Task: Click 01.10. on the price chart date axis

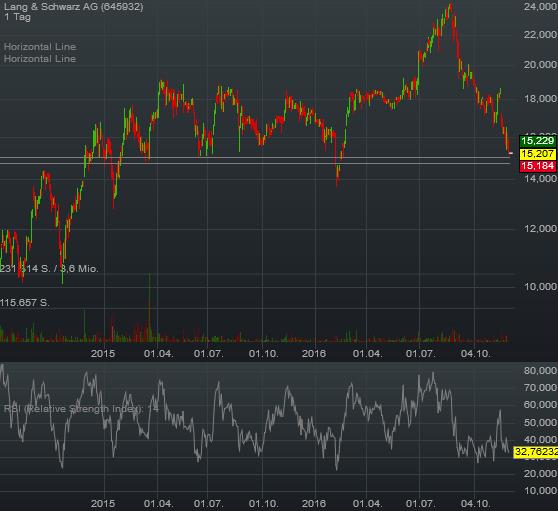Action: [x=264, y=354]
